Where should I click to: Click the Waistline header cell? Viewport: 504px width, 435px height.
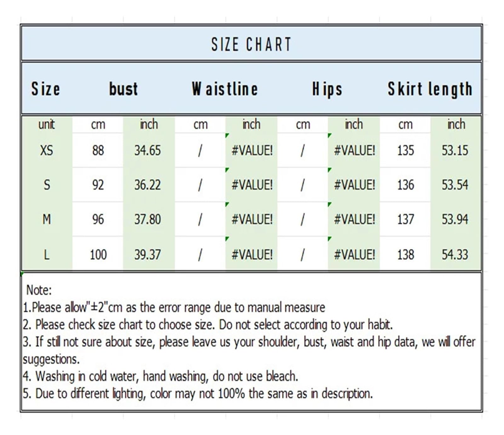coord(225,89)
